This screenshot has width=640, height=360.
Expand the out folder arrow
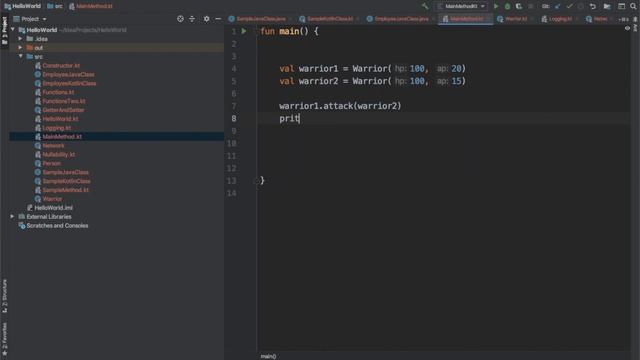tap(20, 48)
